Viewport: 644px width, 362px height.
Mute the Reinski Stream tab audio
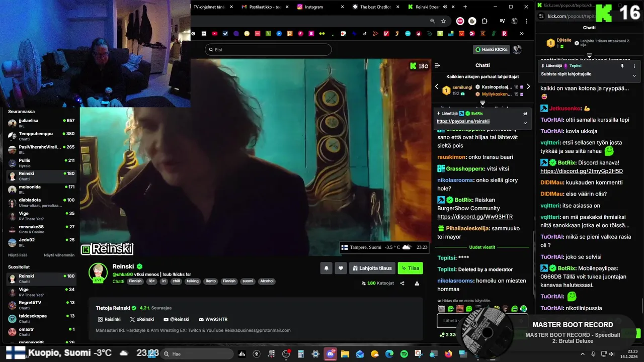[445, 7]
